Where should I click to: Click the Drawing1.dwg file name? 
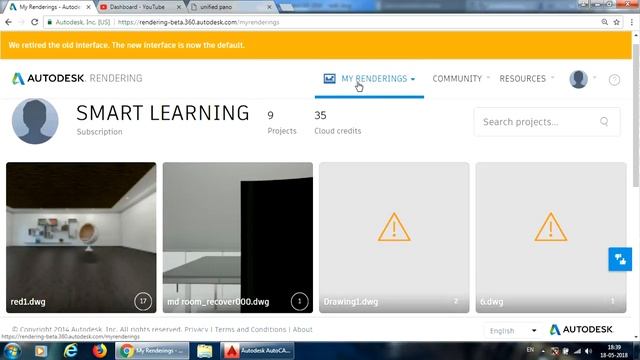coord(351,302)
